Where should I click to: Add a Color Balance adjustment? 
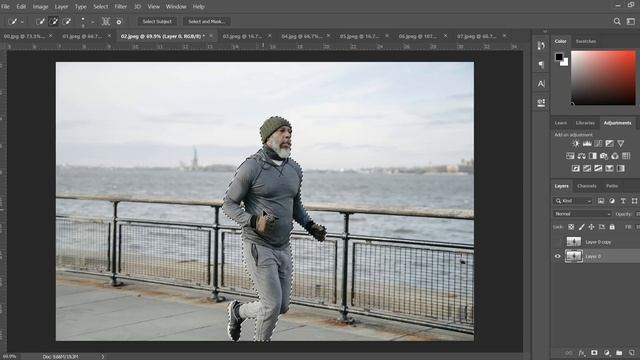click(x=581, y=156)
